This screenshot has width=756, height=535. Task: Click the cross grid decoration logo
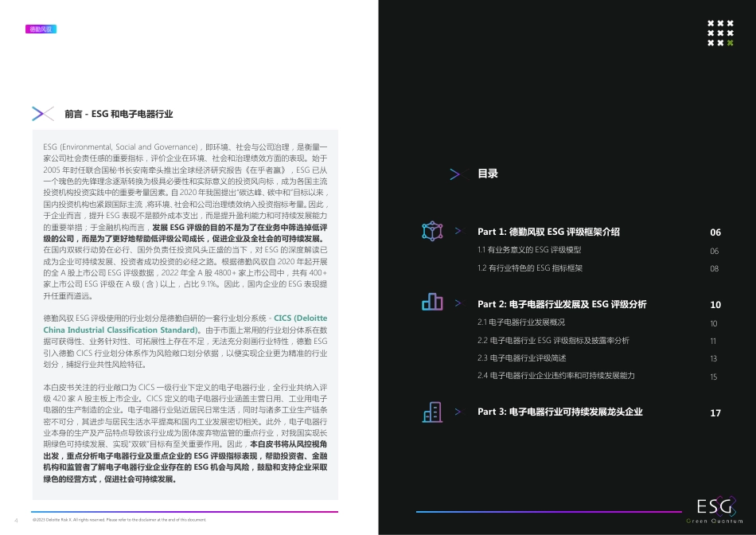(x=720, y=33)
